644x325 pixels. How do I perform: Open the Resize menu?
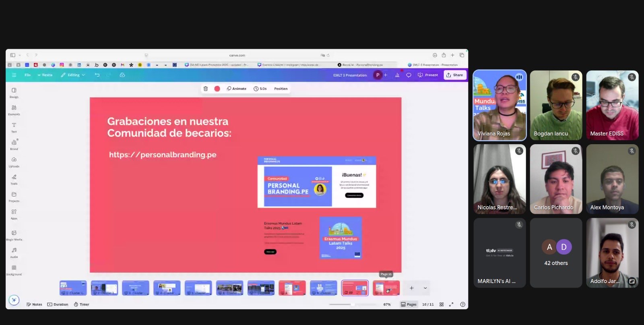pyautogui.click(x=45, y=75)
